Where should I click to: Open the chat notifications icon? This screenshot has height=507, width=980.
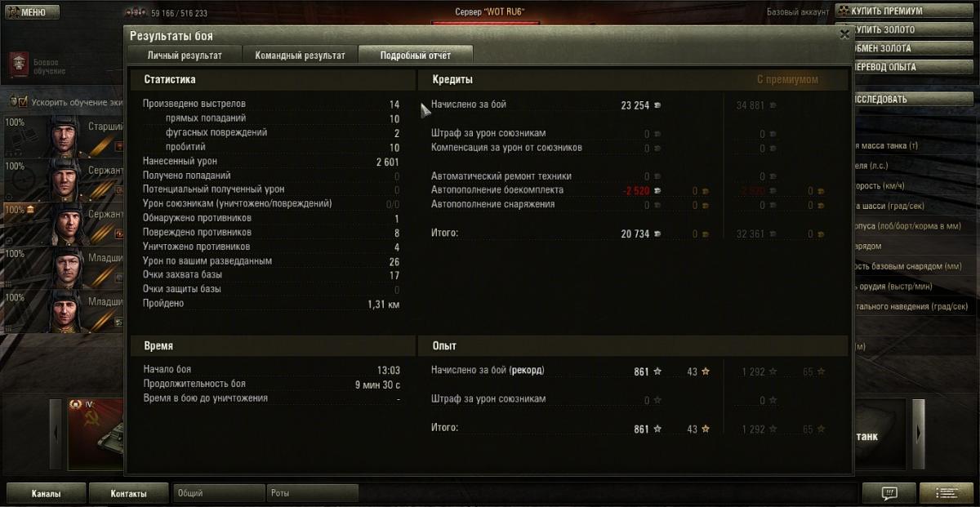[x=889, y=493]
